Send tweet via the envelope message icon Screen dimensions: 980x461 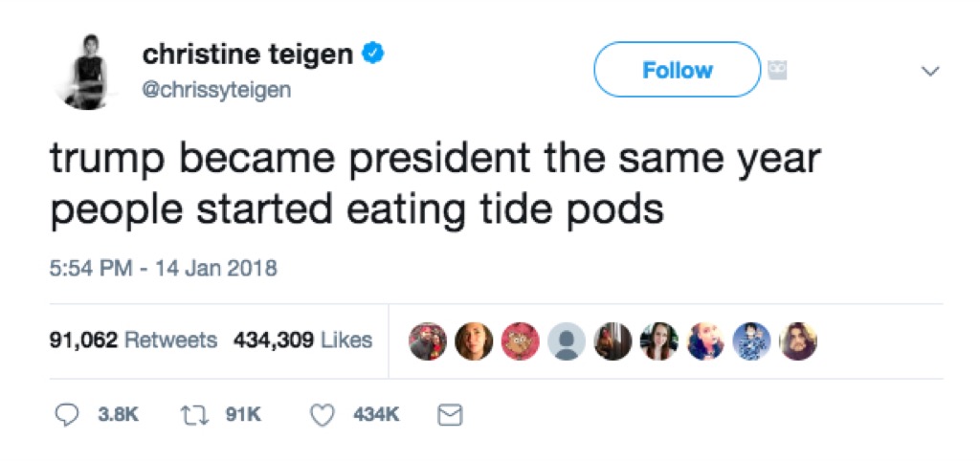click(449, 415)
